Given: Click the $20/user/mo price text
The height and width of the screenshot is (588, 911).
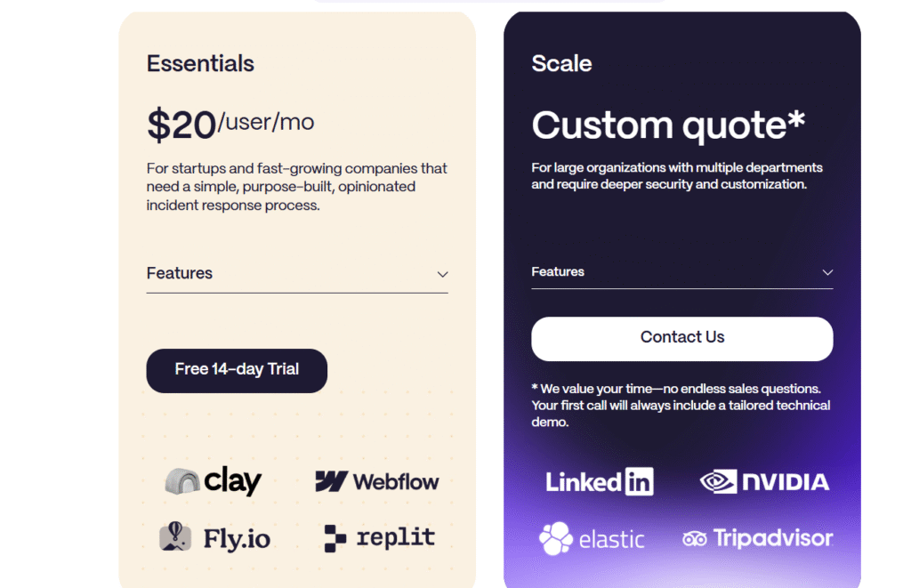Looking at the screenshot, I should (x=230, y=125).
